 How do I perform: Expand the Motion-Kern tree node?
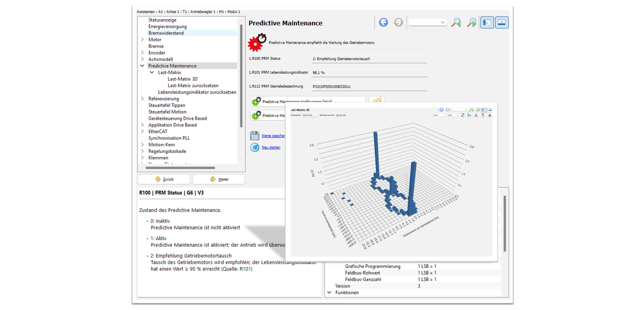pos(142,145)
